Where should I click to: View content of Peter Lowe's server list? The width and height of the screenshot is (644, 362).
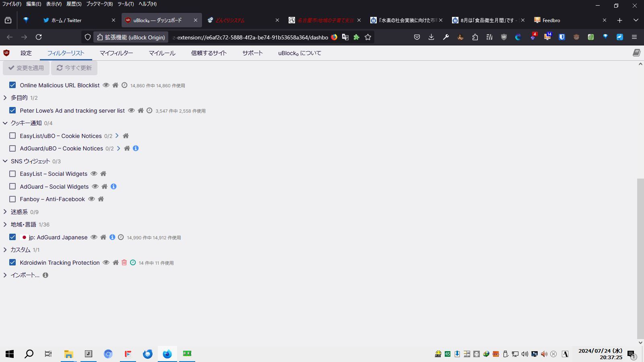coord(131,111)
